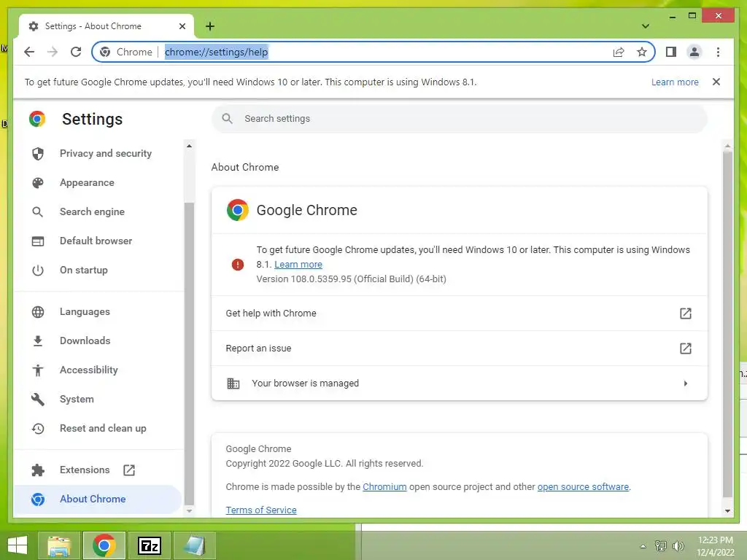Click the Extensions external-link icon
The image size is (747, 560).
[129, 470]
